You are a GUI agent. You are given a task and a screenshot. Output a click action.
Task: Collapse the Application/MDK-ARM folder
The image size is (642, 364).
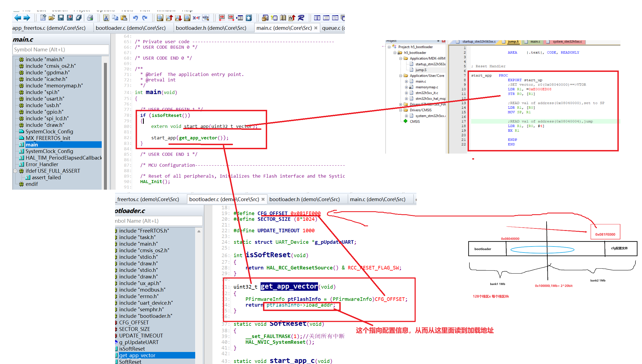pyautogui.click(x=401, y=58)
